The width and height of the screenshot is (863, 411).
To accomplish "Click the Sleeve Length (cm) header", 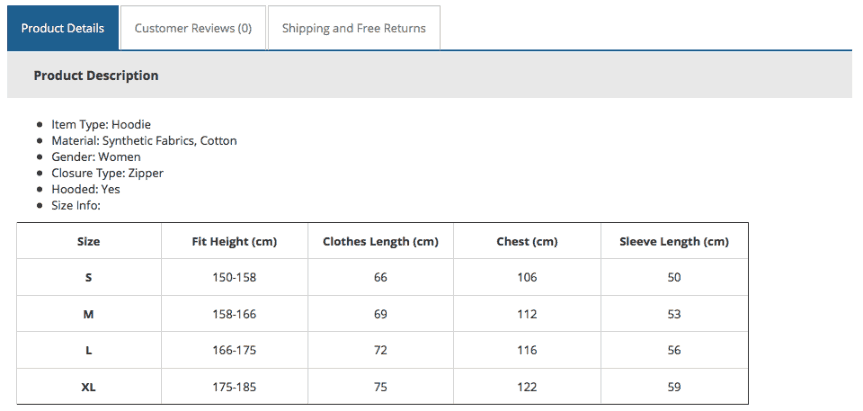I will pos(674,241).
